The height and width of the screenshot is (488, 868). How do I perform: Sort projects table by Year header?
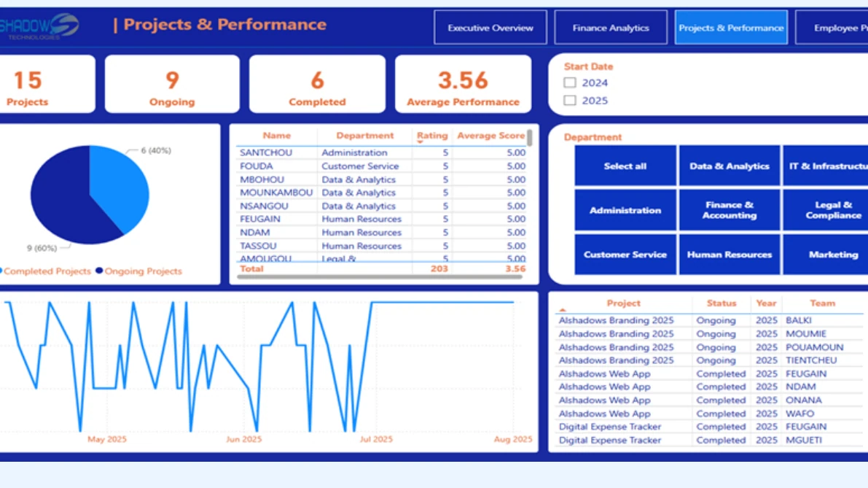pyautogui.click(x=766, y=303)
